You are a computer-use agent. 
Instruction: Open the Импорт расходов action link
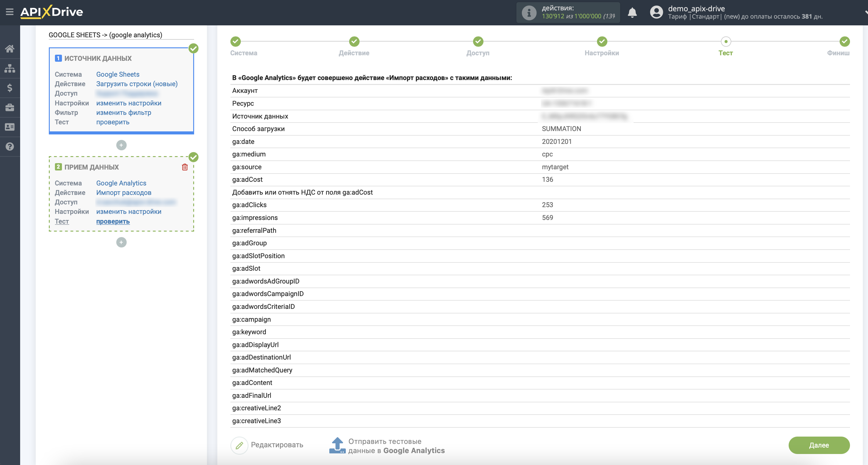(x=124, y=192)
